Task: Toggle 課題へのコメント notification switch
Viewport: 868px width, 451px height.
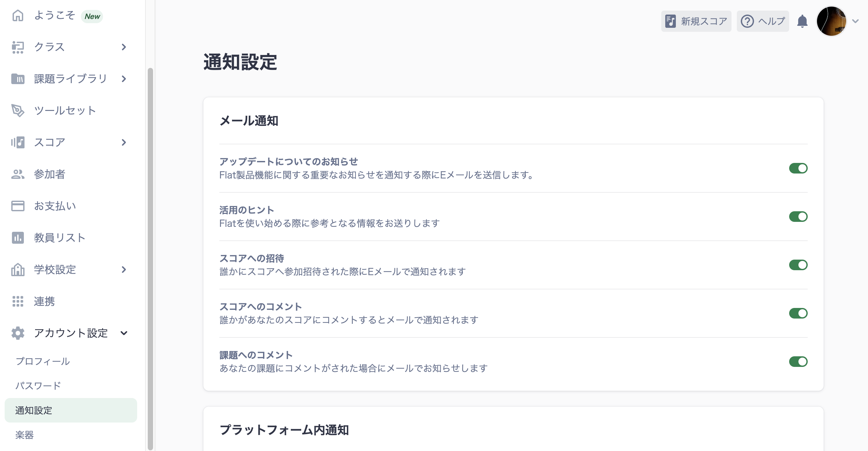Action: 799,361
